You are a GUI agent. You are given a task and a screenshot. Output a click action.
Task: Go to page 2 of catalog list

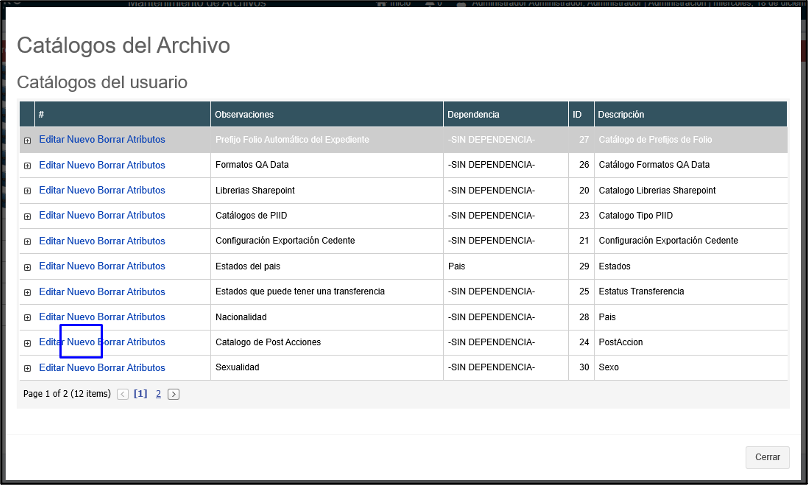[x=158, y=394]
